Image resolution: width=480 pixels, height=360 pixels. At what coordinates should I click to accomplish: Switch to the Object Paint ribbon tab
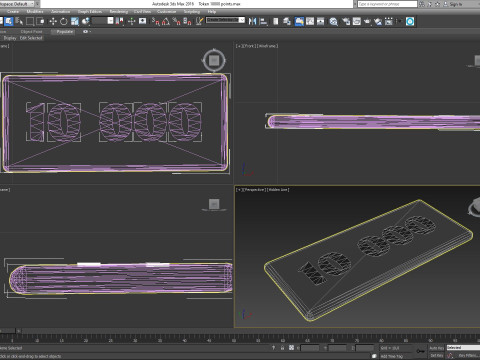[x=31, y=32]
